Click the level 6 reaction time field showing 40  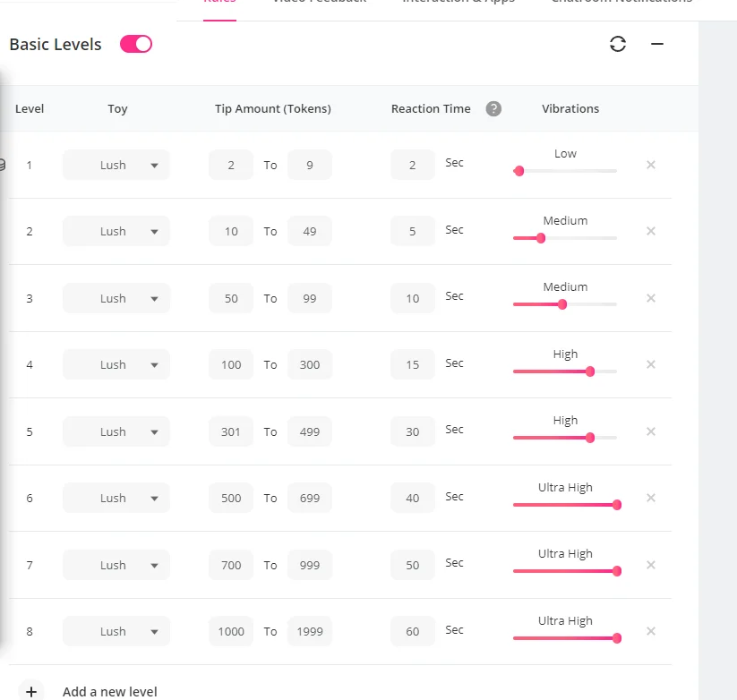click(x=413, y=498)
